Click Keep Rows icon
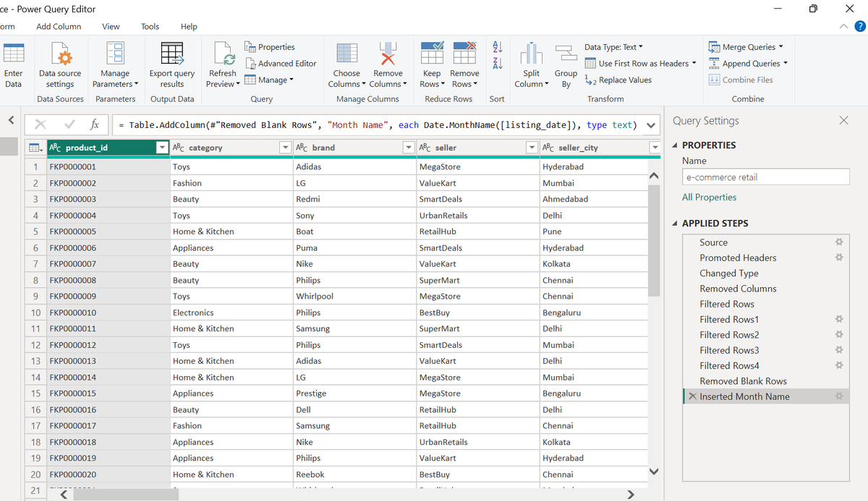The height and width of the screenshot is (502, 868). pos(432,54)
